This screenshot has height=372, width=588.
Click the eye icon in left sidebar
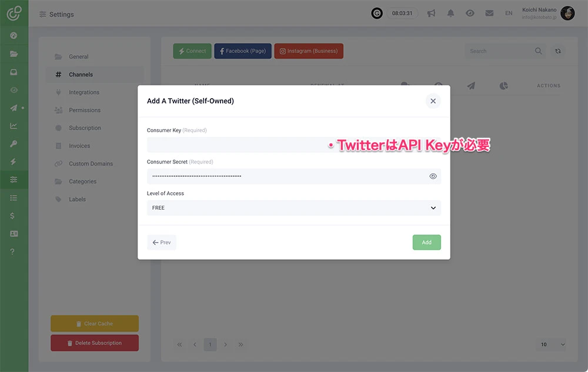point(14,90)
